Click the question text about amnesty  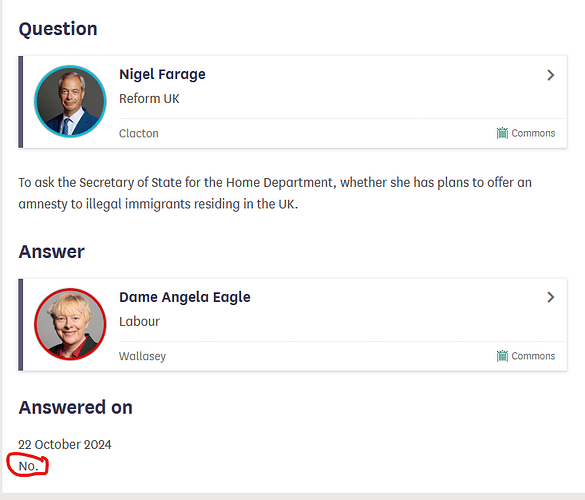coord(275,193)
